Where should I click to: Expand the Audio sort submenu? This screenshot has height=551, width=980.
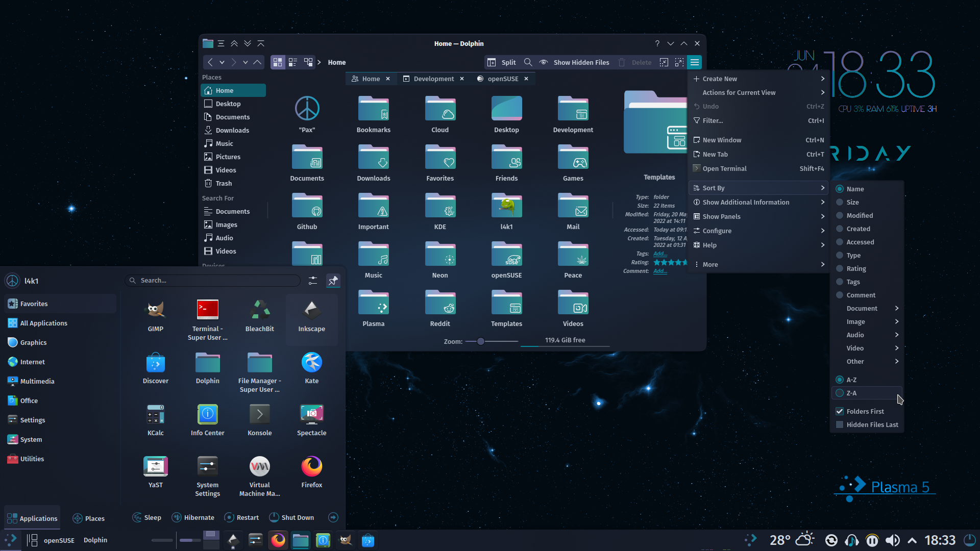pyautogui.click(x=867, y=335)
